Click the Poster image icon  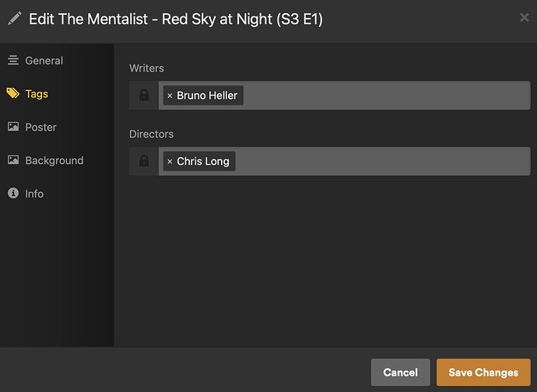13,127
